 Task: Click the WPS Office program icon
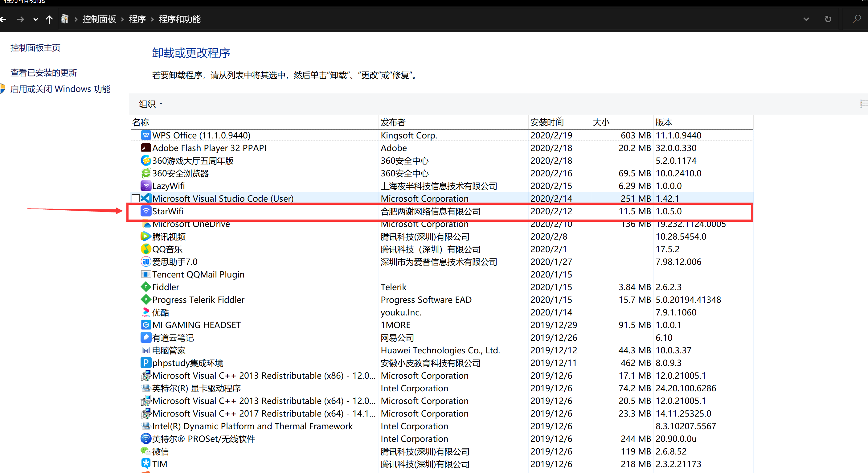145,135
